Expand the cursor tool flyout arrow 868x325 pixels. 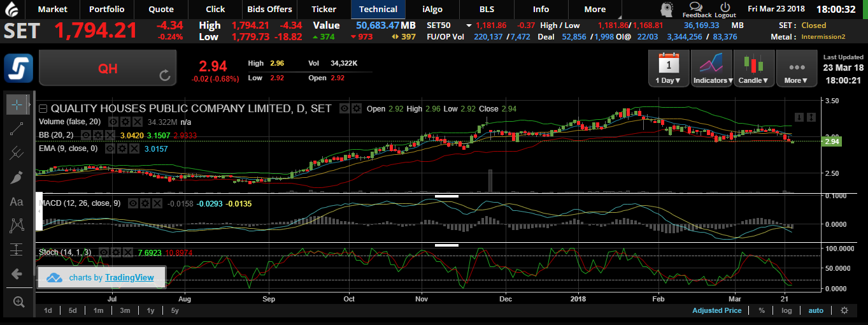coord(31,104)
